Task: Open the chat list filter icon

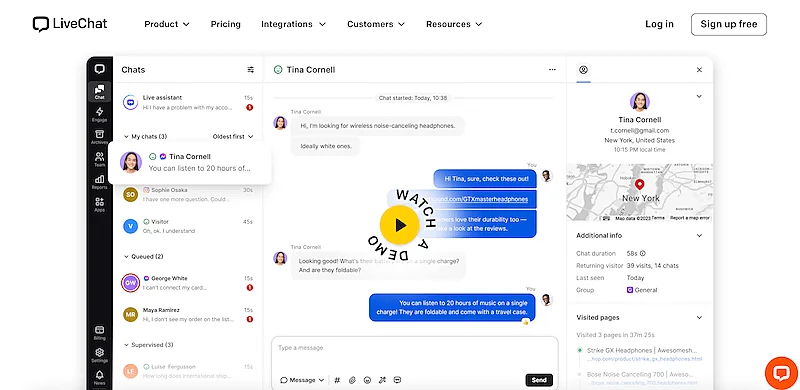Action: [251, 69]
